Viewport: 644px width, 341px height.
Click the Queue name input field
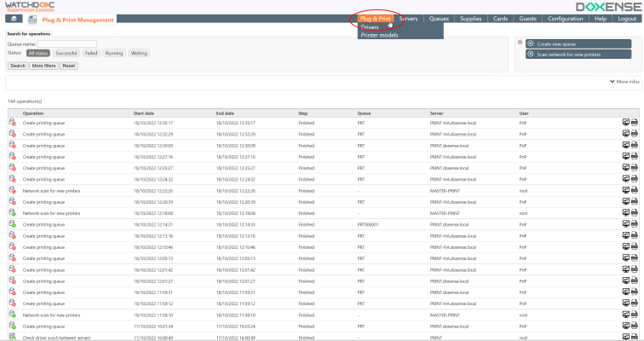coord(67,43)
